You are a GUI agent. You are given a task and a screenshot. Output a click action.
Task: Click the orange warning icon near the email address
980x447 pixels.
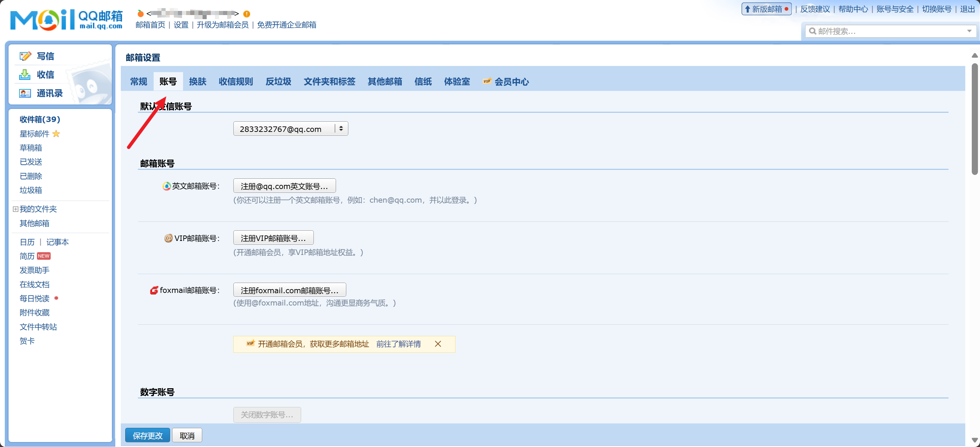click(246, 14)
